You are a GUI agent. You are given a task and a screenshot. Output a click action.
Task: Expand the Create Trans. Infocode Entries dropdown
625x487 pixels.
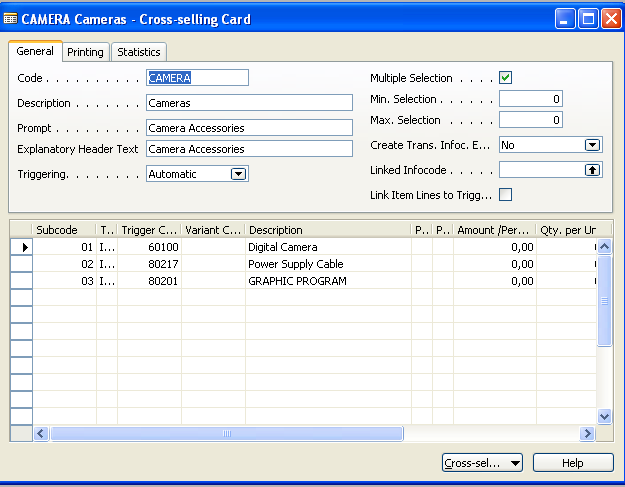tap(593, 145)
